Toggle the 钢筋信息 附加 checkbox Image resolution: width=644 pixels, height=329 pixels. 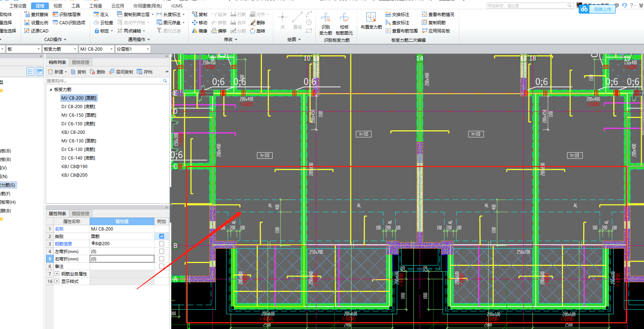point(162,244)
